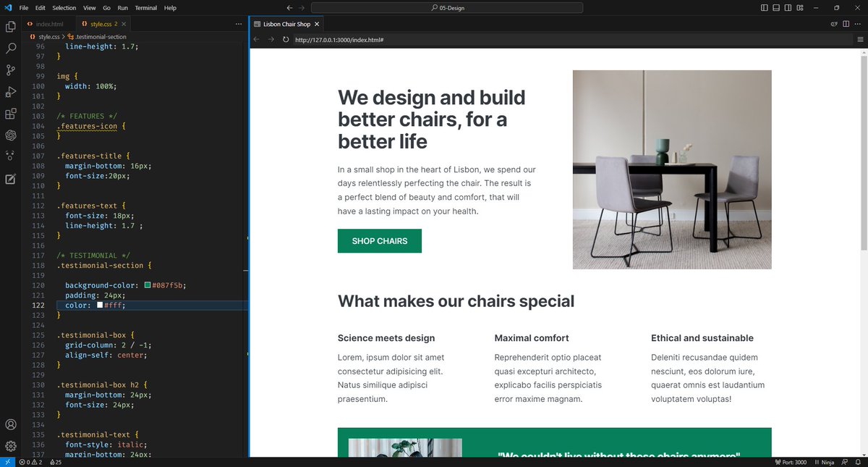Open color picker for #087f5b swatch

point(148,285)
